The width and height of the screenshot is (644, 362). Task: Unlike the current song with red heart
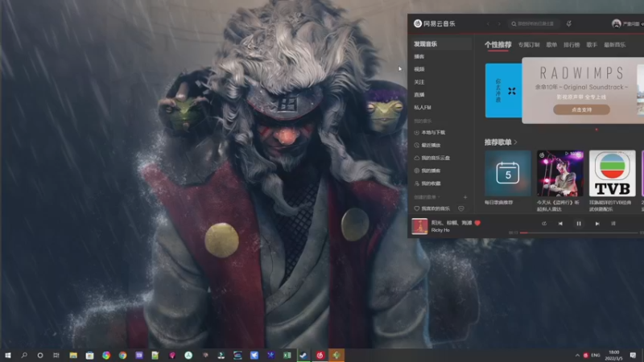[477, 223]
